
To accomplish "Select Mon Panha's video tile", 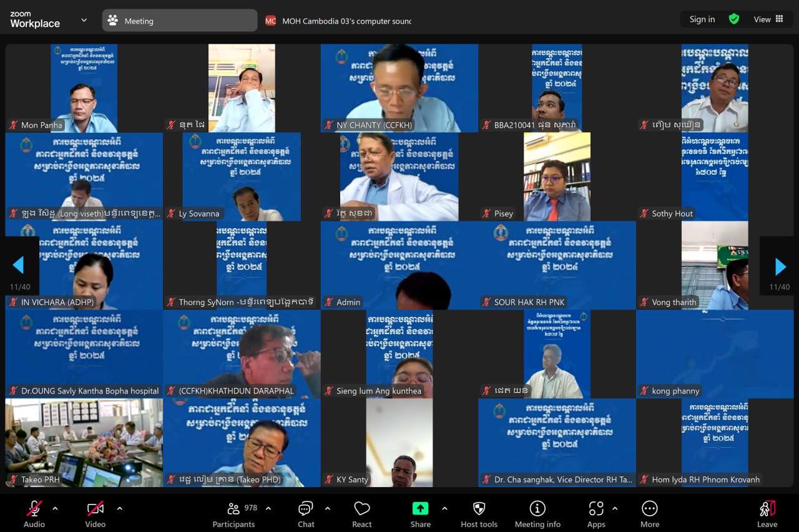I will pyautogui.click(x=84, y=88).
